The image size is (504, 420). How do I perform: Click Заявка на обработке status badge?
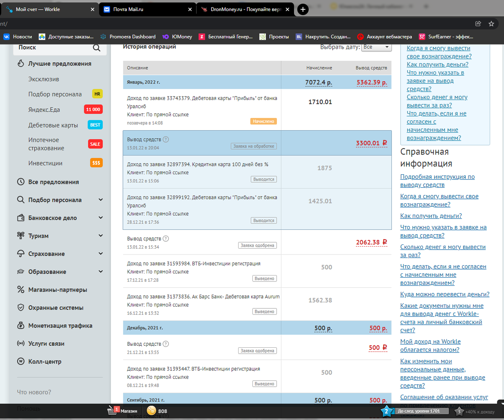pos(254,146)
